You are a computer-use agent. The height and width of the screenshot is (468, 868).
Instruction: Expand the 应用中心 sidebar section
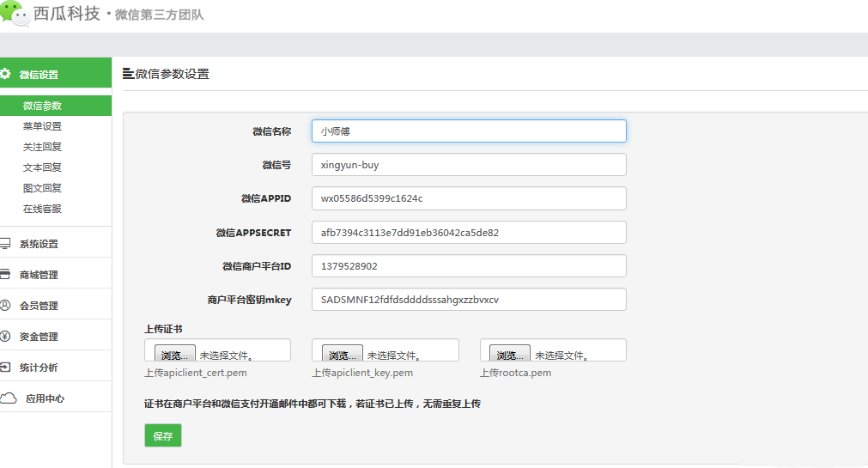tap(45, 398)
